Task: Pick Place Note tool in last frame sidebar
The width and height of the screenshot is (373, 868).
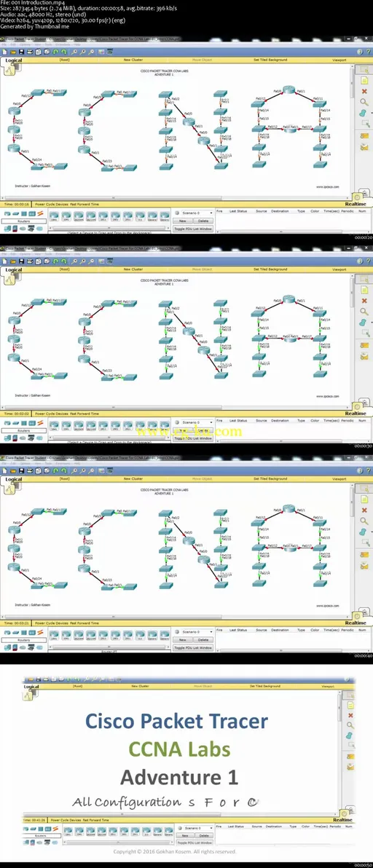Action: (350, 705)
